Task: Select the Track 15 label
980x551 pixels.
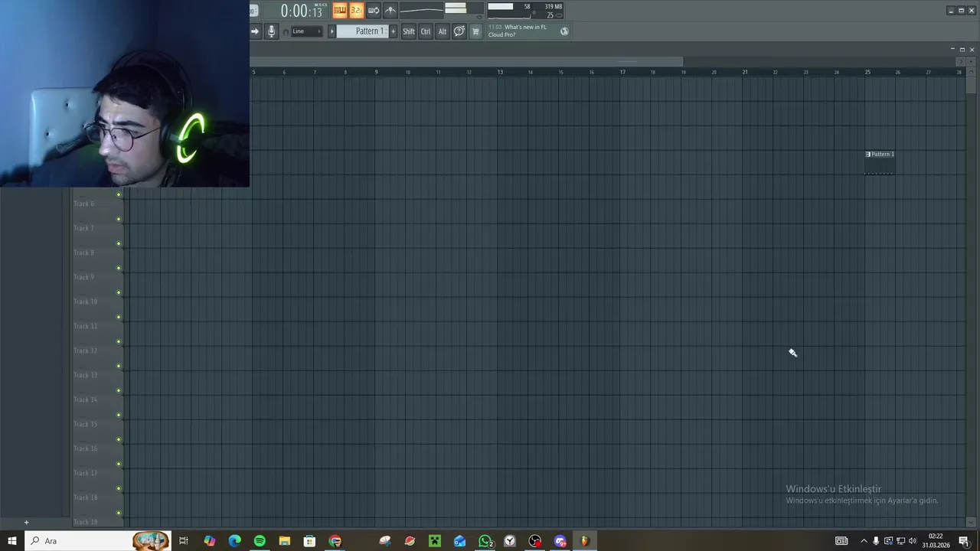Action: pos(86,424)
